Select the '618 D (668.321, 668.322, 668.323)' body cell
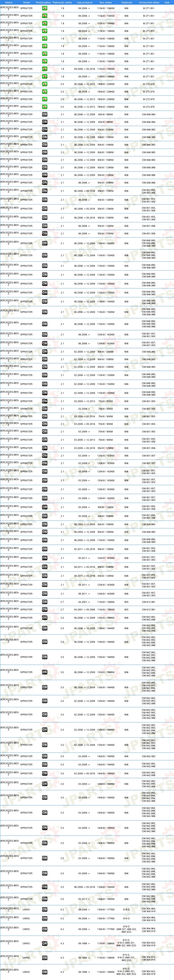174x980 pixels. pyautogui.click(x=127, y=929)
